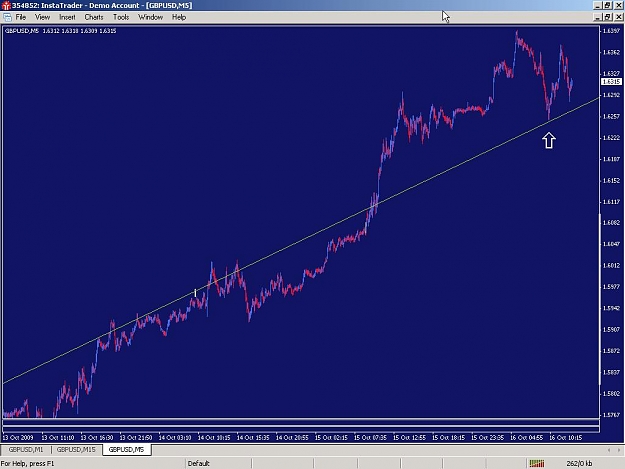625x469 pixels.
Task: Click the 1.6397 price scale label
Action: coord(611,31)
